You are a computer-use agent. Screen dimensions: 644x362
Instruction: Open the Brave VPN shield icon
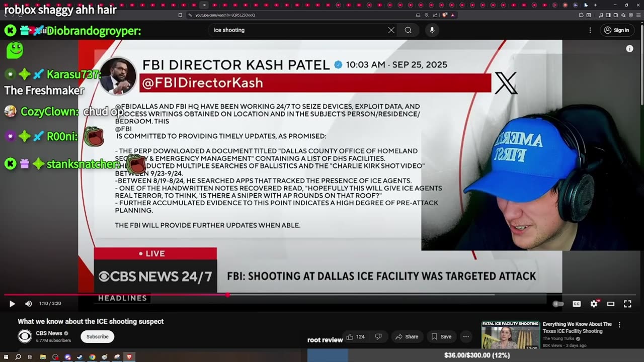631,15
